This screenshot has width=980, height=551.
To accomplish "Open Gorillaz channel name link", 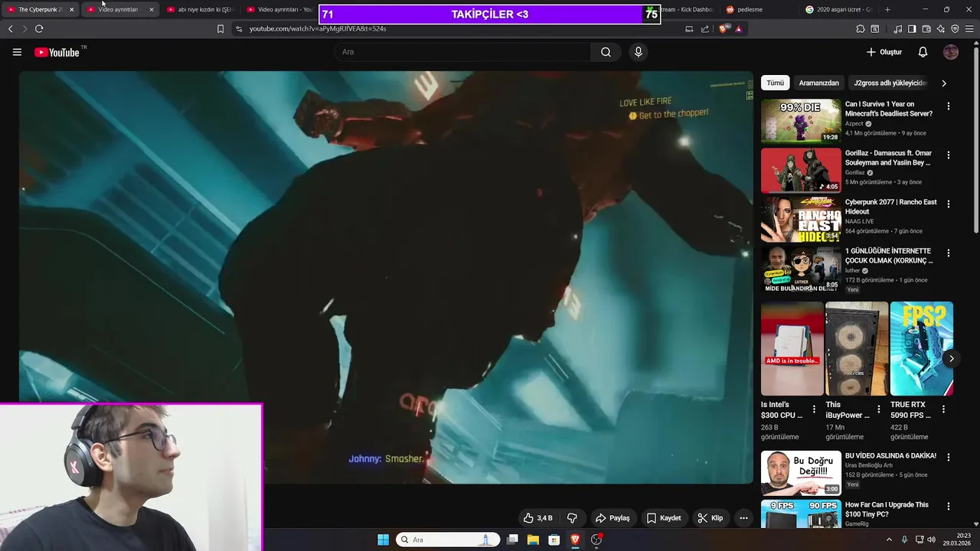I will (854, 173).
